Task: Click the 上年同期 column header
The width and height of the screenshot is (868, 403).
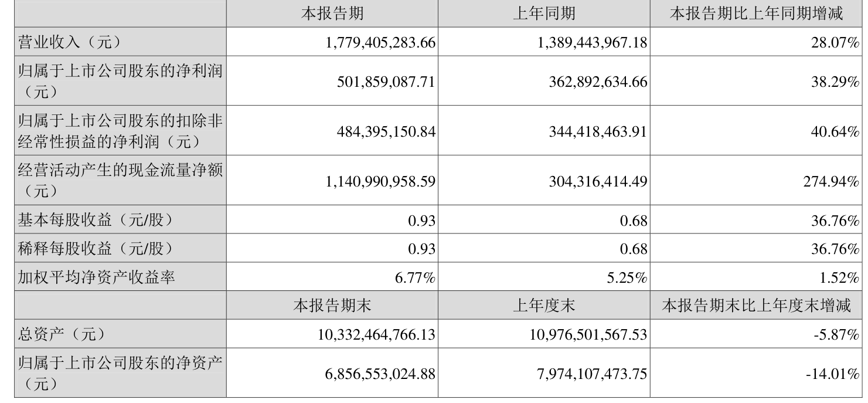Action: 543,15
